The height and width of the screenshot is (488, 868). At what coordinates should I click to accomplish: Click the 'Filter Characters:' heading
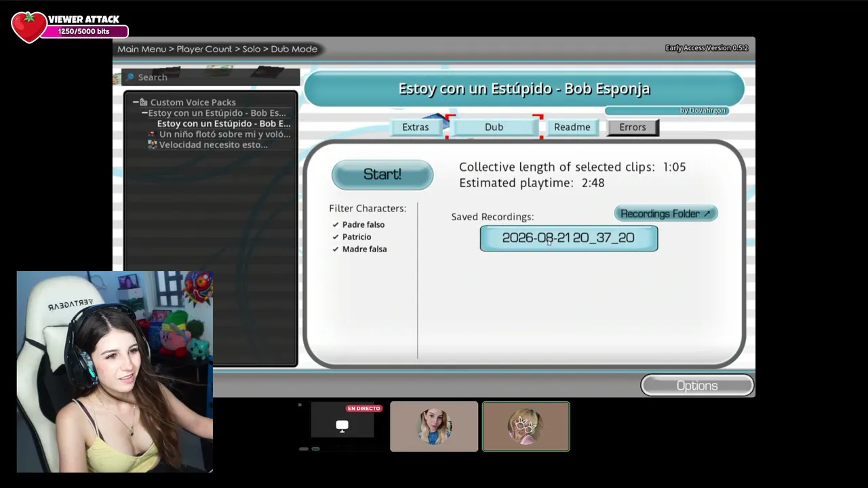tap(368, 209)
